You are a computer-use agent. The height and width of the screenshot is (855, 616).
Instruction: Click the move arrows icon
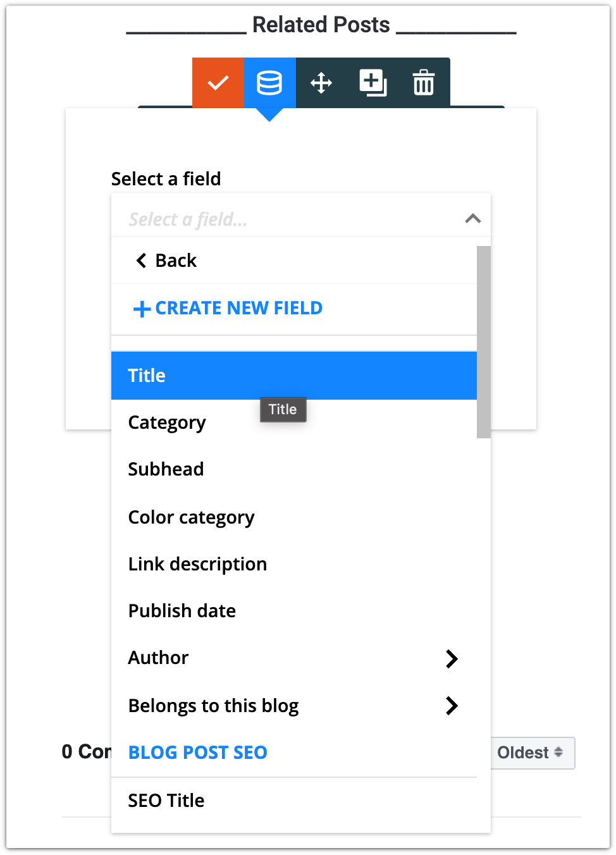321,83
